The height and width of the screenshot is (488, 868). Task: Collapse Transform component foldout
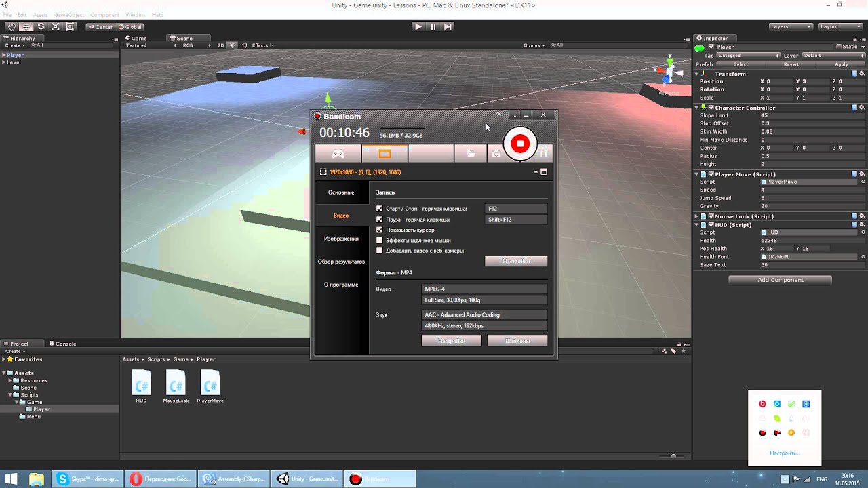696,74
